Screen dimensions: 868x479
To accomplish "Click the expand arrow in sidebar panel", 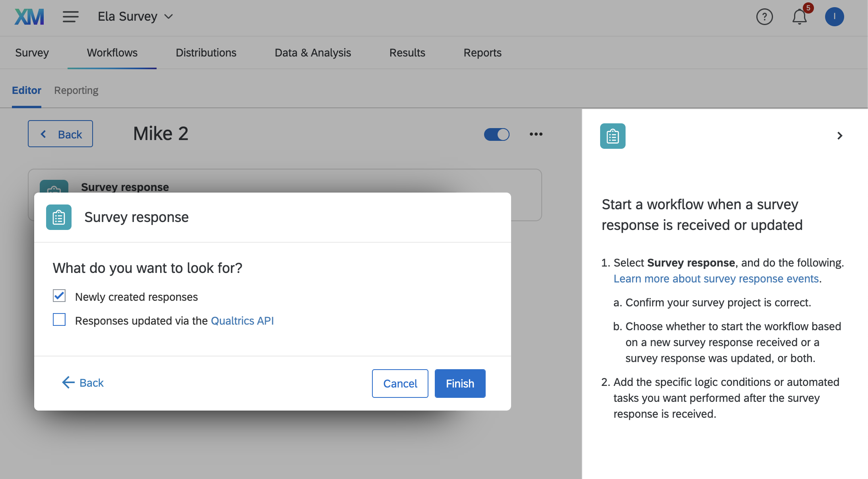I will 839,136.
